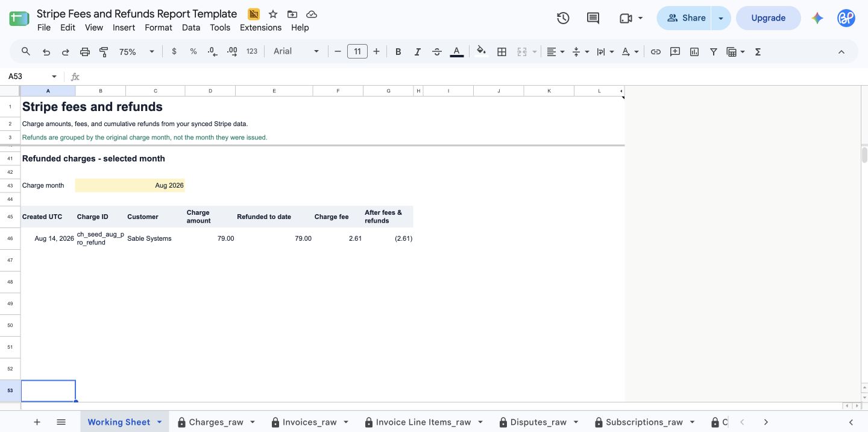Screen dimensions: 868x432
Task: Insert a comment from toolbar
Action: click(x=675, y=52)
